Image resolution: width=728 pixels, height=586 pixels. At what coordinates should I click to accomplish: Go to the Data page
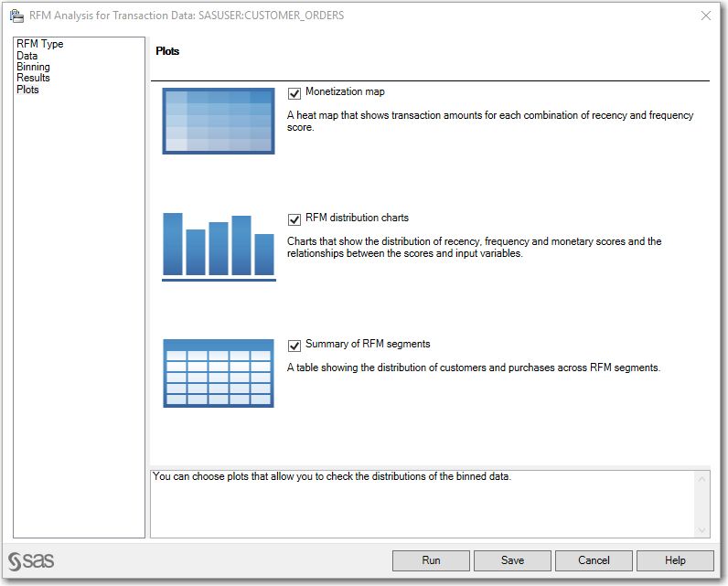point(27,56)
